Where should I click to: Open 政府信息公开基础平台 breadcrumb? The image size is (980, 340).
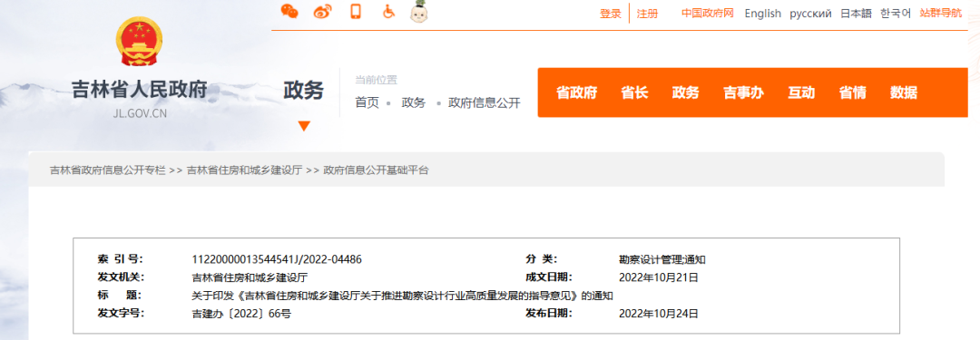(377, 170)
